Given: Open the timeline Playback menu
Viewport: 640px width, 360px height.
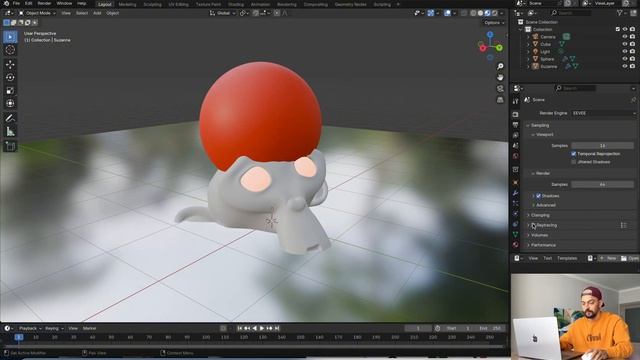Looking at the screenshot, I should pos(30,328).
